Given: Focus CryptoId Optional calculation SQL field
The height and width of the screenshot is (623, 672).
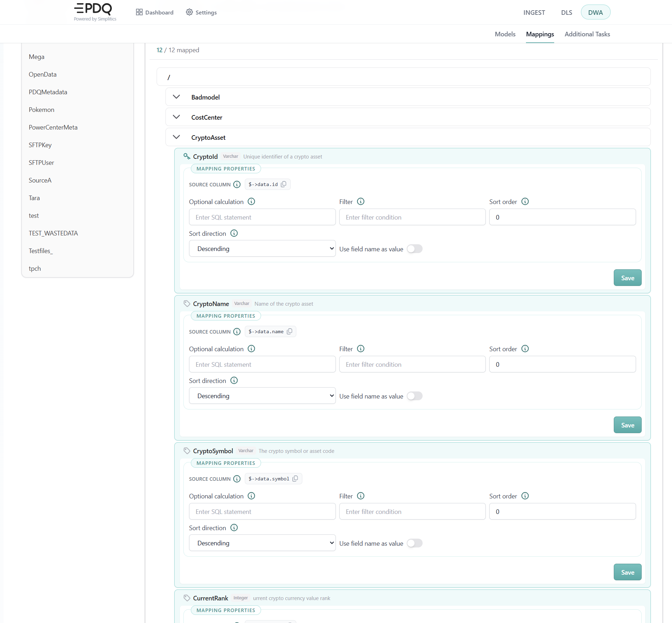Looking at the screenshot, I should (x=262, y=217).
